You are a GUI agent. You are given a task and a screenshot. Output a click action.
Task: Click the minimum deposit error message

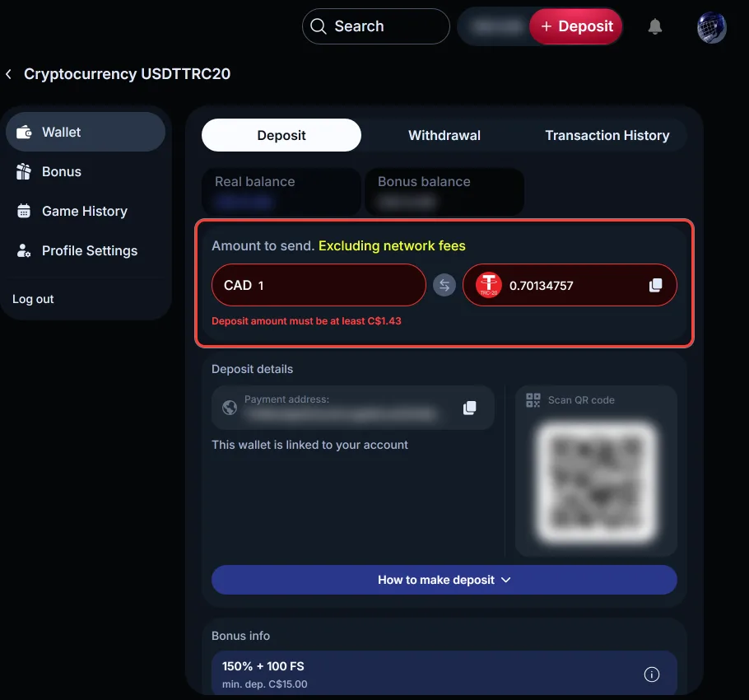click(x=306, y=321)
